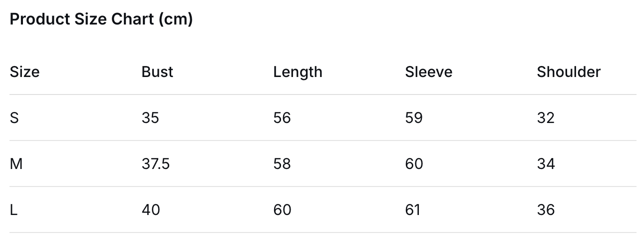
Task: Click bust value 37.5 for size M
Action: 156,164
